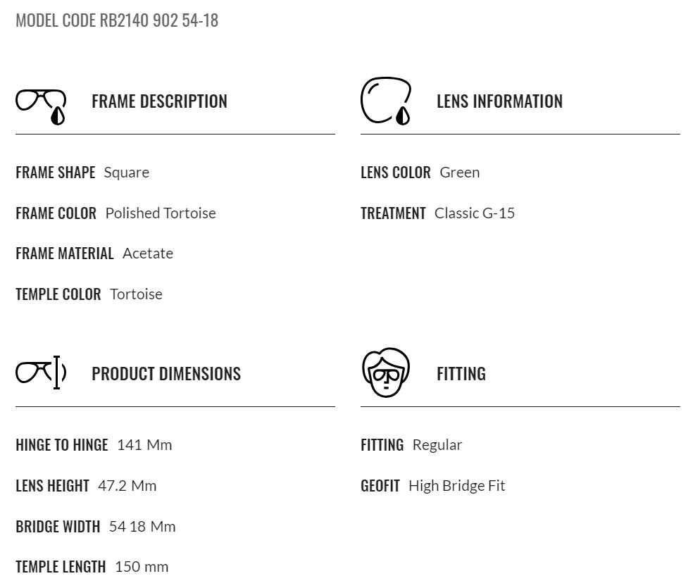This screenshot has height=588, width=700.
Task: Select the Product Dimensions heading
Action: (x=166, y=374)
